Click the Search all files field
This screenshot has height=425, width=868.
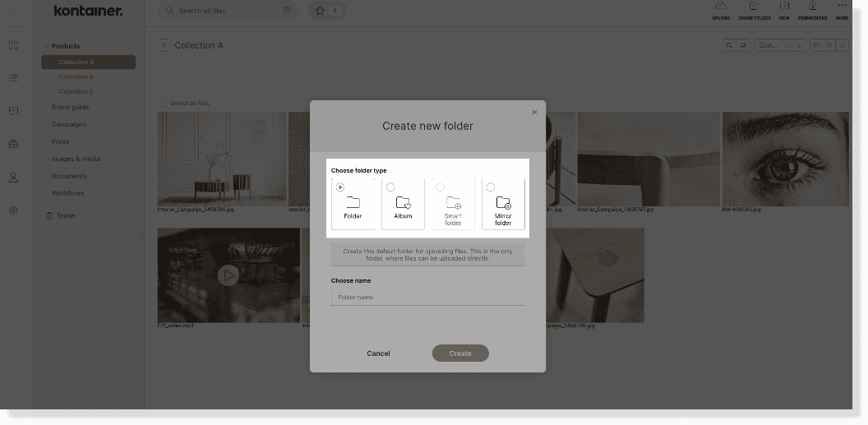pyautogui.click(x=228, y=11)
